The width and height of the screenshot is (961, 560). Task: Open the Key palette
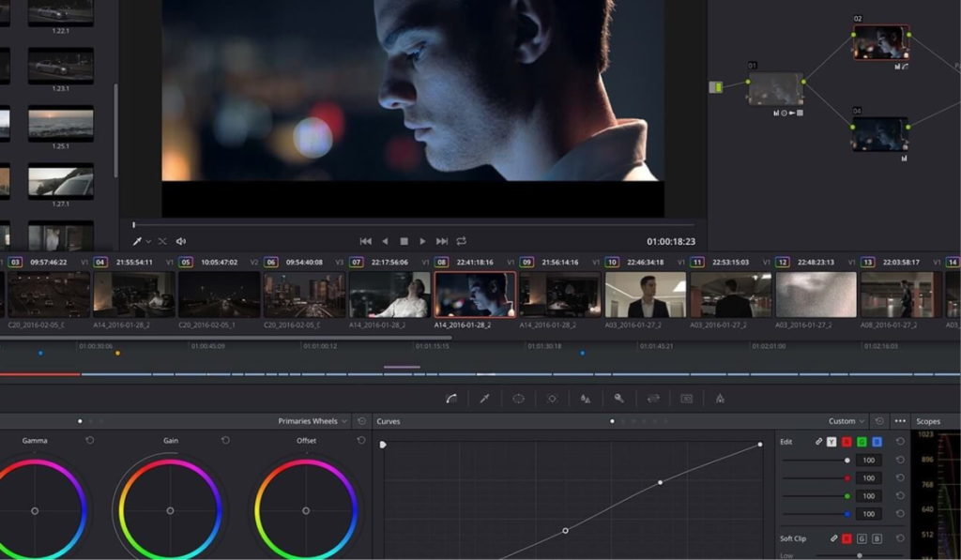pos(619,399)
